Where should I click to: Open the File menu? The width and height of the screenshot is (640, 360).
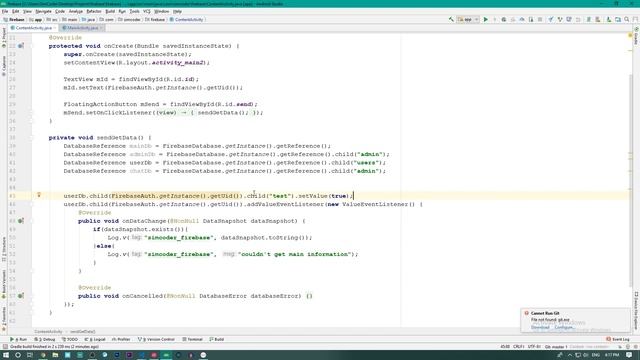click(5, 11)
